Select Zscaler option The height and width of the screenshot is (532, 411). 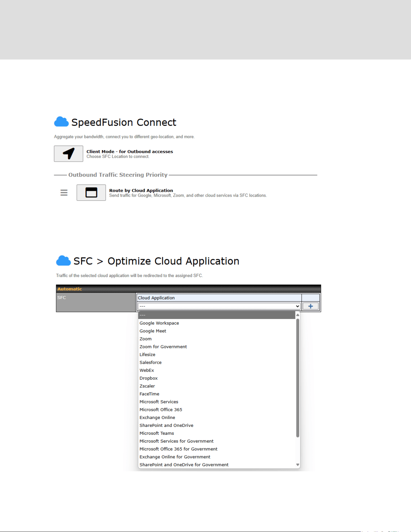217,386
